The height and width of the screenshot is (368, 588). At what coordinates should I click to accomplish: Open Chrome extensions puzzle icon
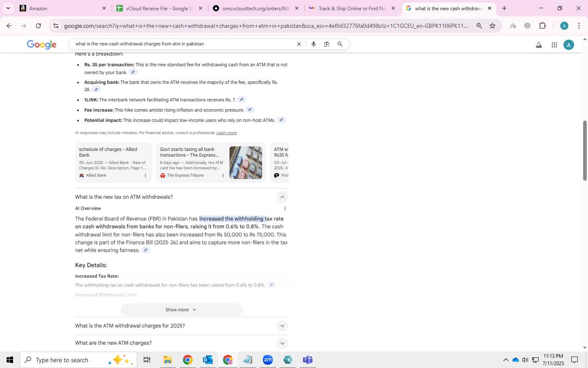point(542,26)
